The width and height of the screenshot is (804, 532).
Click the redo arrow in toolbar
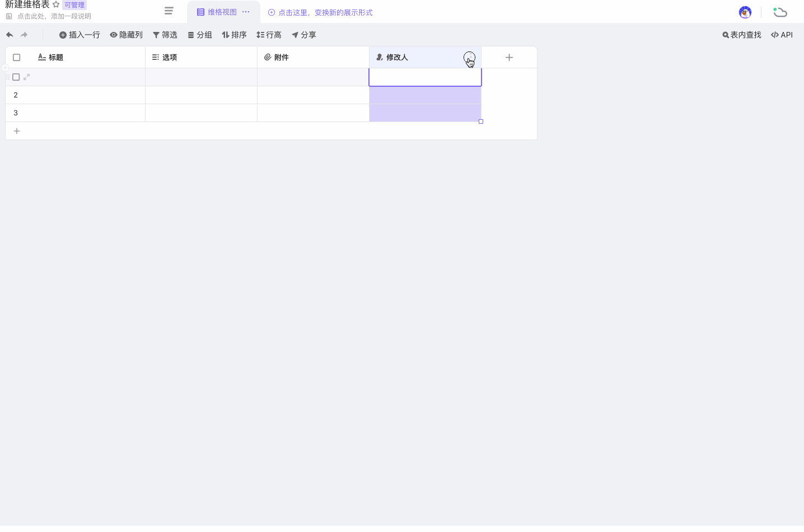point(24,35)
